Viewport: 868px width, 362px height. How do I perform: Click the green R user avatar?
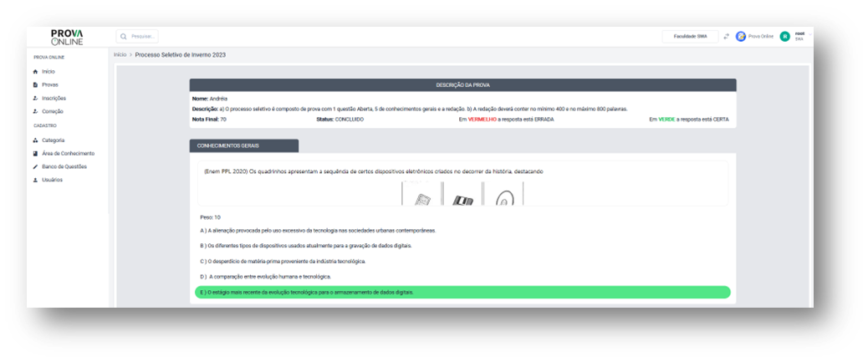(784, 37)
